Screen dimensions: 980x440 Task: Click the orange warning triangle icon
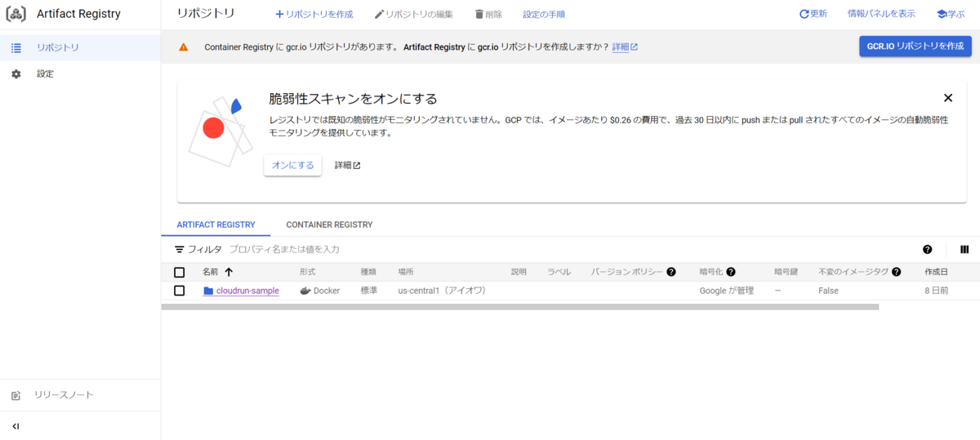(x=184, y=47)
